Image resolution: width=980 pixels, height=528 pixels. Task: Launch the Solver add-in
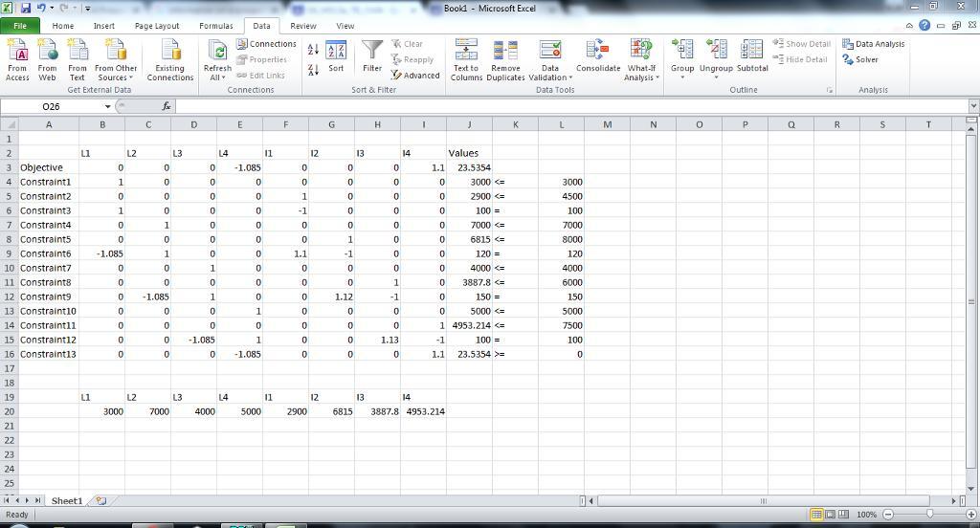[860, 59]
